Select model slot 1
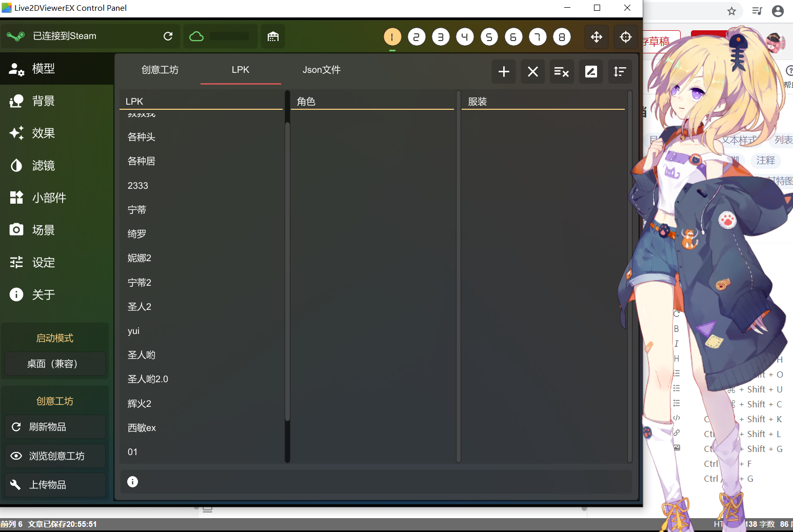The width and height of the screenshot is (793, 532). [x=392, y=37]
